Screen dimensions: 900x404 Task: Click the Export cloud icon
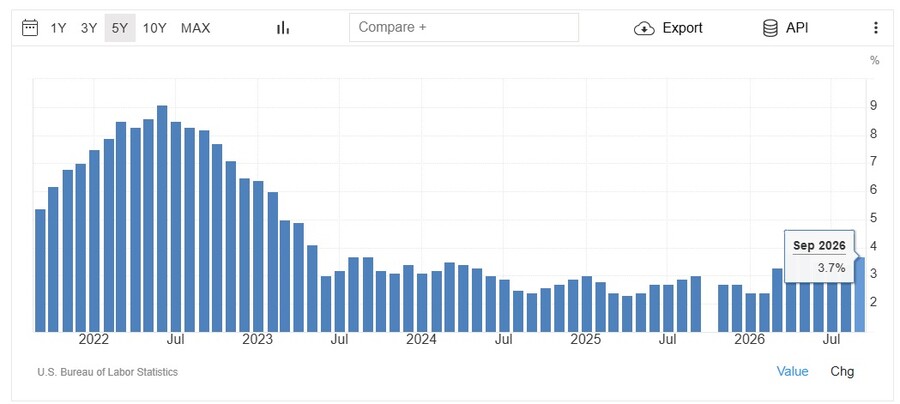(644, 28)
